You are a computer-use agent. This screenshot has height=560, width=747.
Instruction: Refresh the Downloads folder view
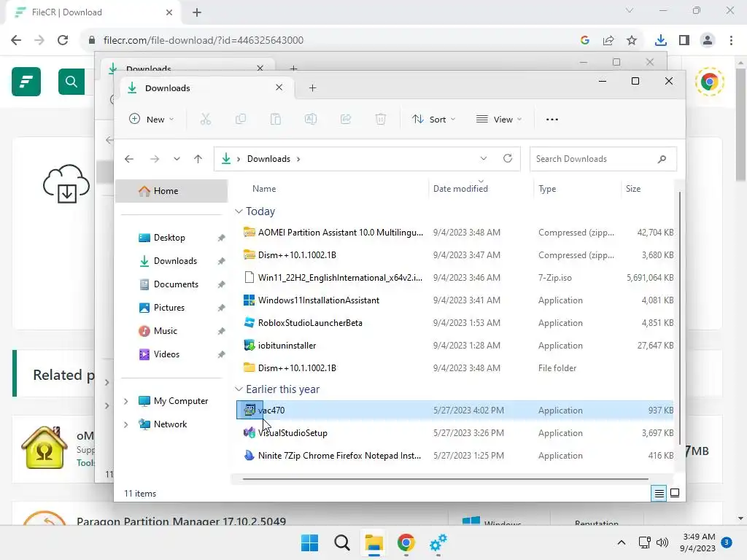coord(508,158)
